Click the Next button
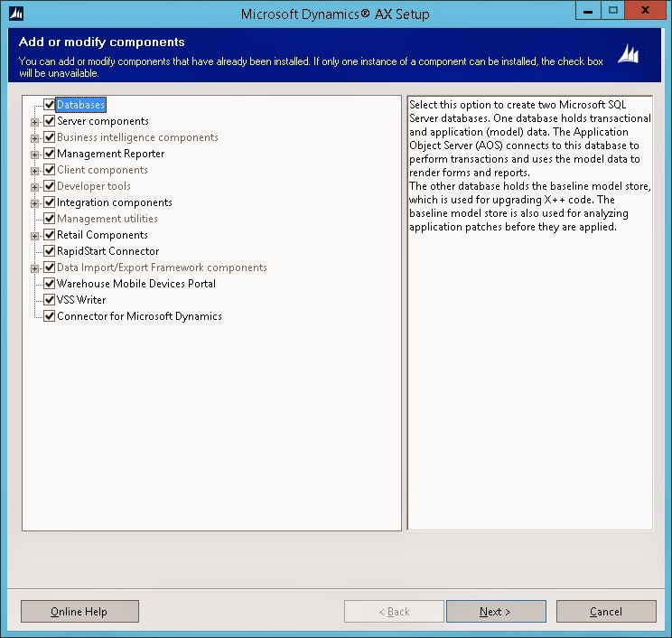This screenshot has width=672, height=638. point(496,612)
